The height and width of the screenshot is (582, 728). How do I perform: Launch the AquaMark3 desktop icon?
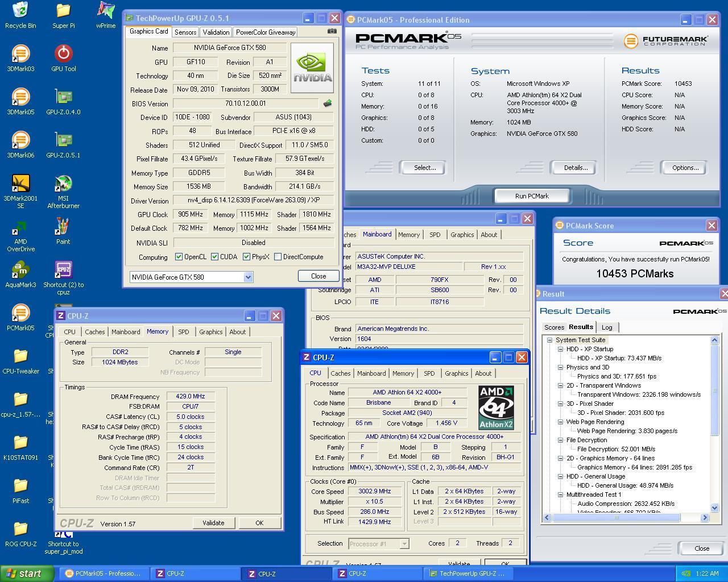[20, 275]
